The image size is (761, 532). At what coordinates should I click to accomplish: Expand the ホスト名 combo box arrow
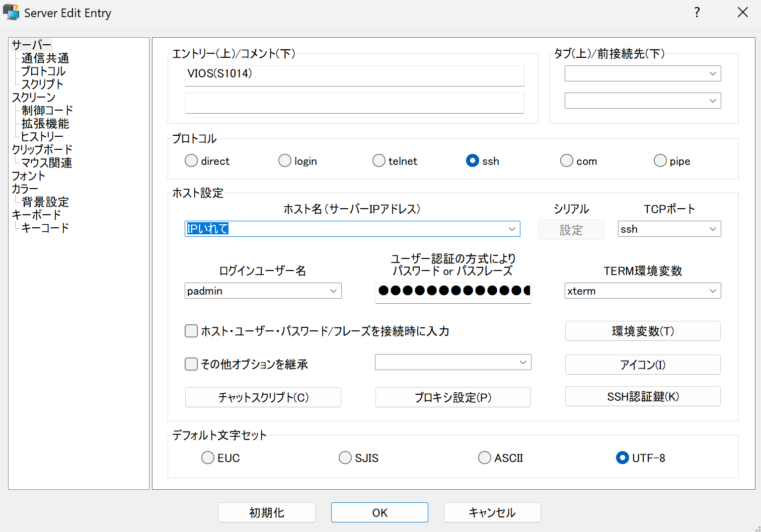[x=512, y=229]
